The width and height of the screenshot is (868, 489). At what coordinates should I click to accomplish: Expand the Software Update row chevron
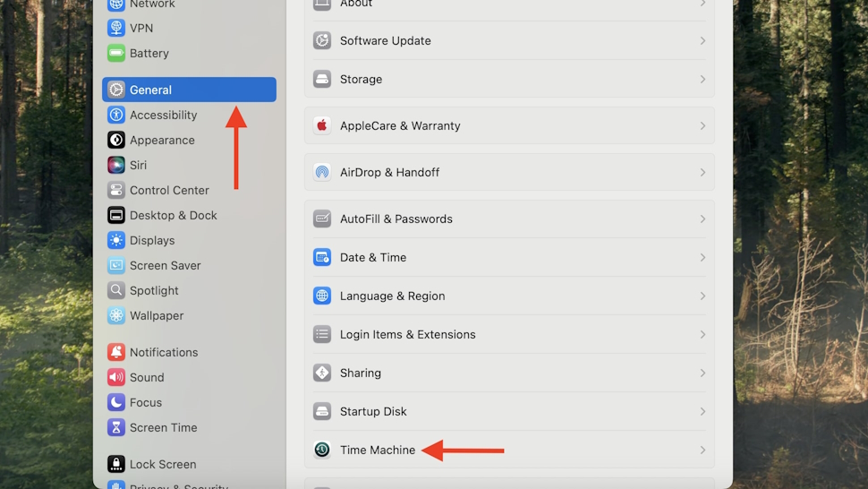pyautogui.click(x=702, y=41)
